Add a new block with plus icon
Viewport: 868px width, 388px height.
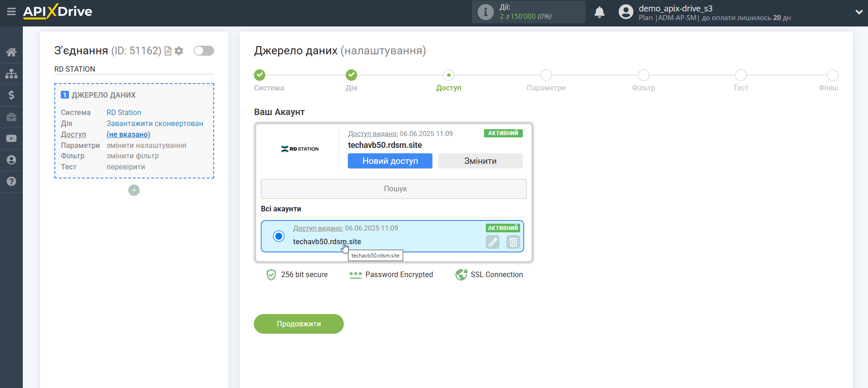point(134,190)
